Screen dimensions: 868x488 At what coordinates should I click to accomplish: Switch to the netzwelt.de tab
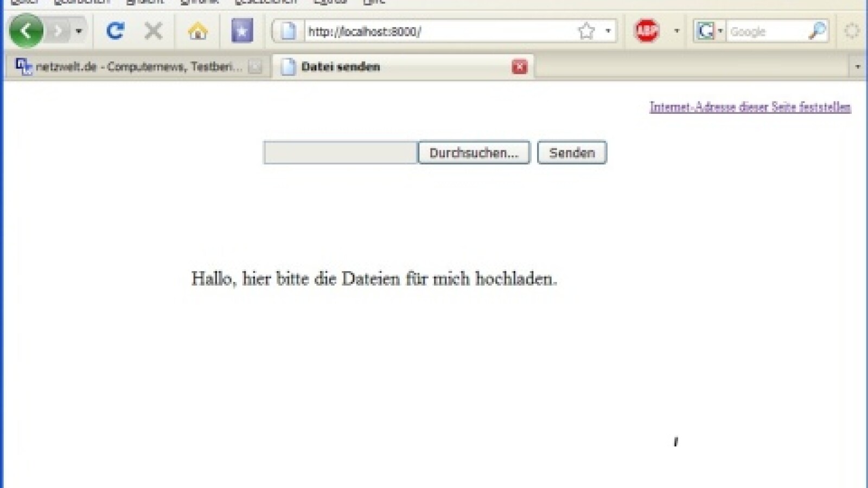coord(130,67)
